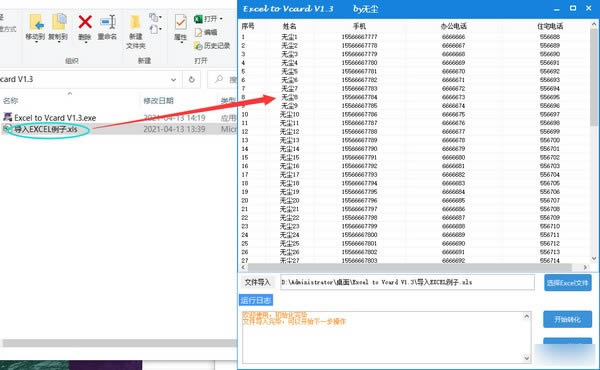The width and height of the screenshot is (600, 370).
Task: Click the table's vertical scrollbar thumb
Action: 594,77
